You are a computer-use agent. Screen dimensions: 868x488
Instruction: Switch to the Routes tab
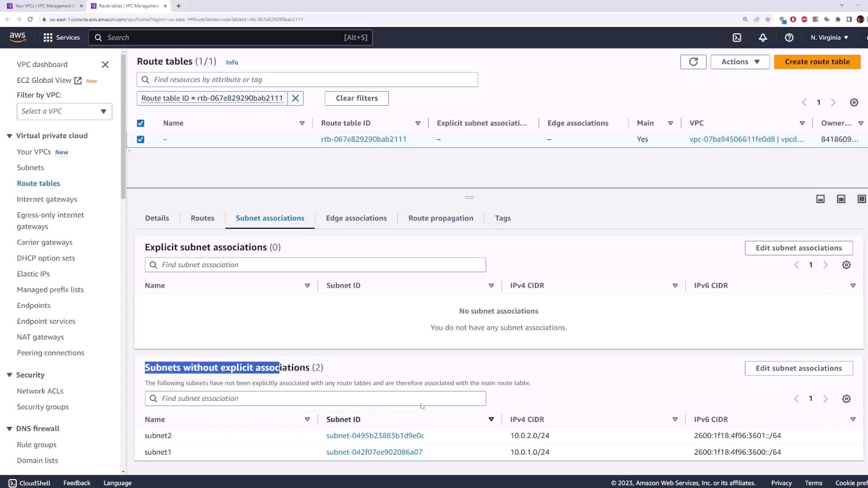point(203,218)
